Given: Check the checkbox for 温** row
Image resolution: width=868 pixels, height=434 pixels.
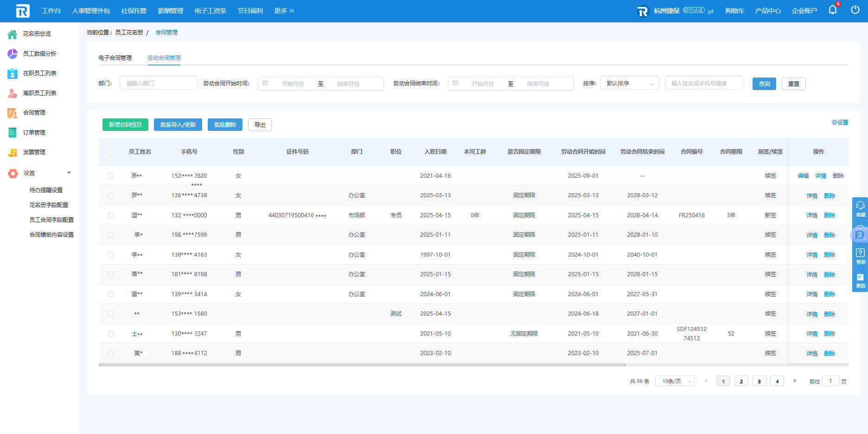Looking at the screenshot, I should coord(110,215).
